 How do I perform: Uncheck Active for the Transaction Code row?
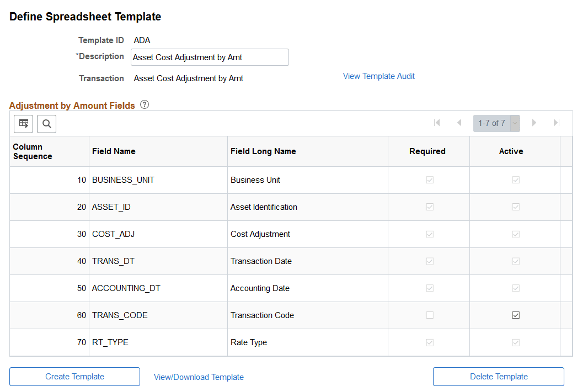point(516,315)
